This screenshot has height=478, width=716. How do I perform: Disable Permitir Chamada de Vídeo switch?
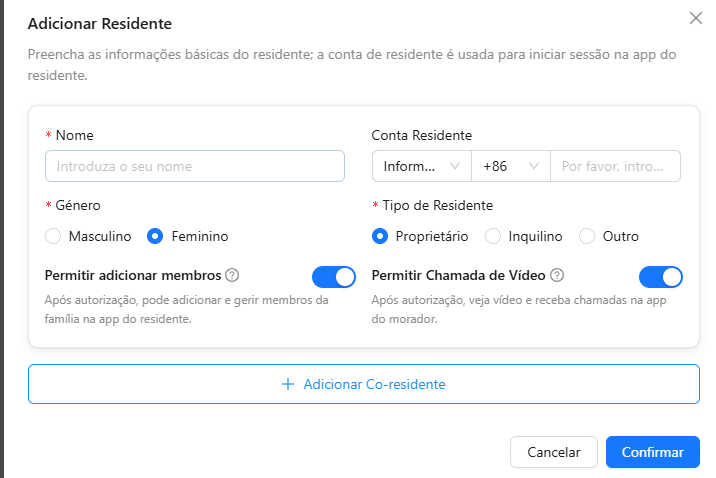(x=661, y=277)
